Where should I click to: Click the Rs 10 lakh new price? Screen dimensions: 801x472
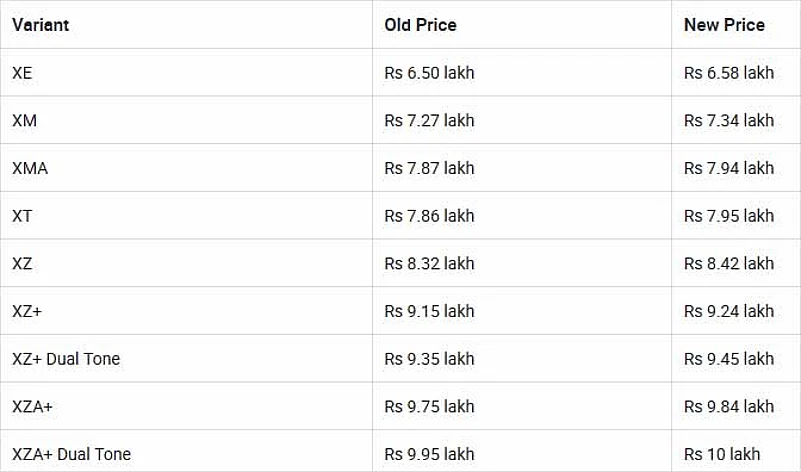722,454
